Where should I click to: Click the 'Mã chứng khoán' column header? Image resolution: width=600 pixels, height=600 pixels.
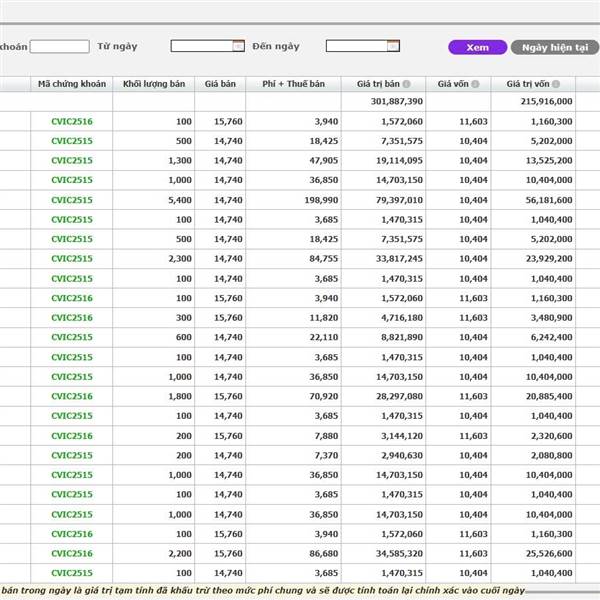coord(71,84)
